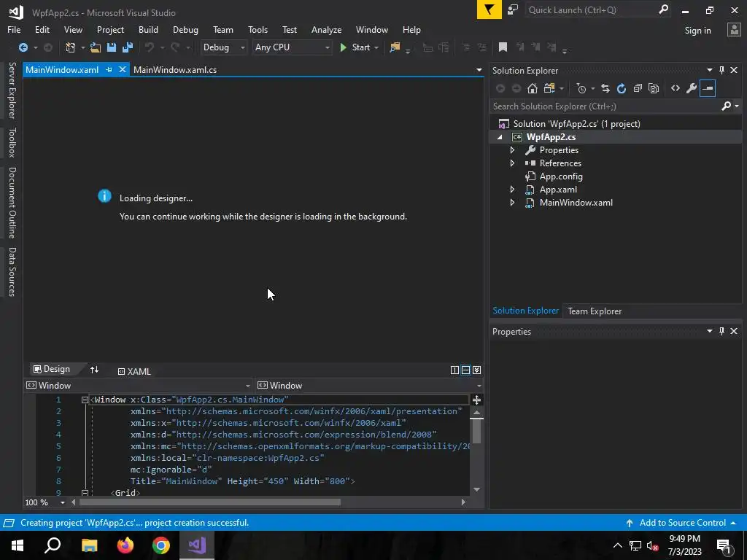The height and width of the screenshot is (560, 747).
Task: Expand the App.xaml node
Action: pos(512,189)
